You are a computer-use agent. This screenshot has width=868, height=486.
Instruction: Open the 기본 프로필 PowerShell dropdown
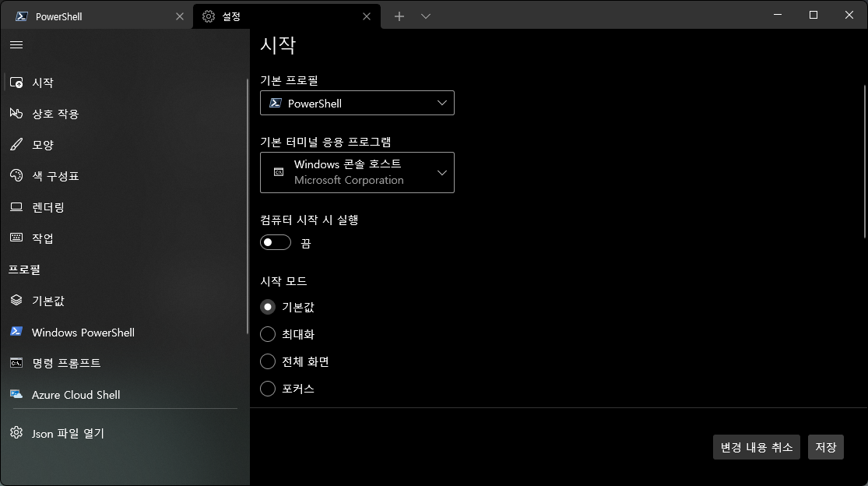pyautogui.click(x=357, y=103)
